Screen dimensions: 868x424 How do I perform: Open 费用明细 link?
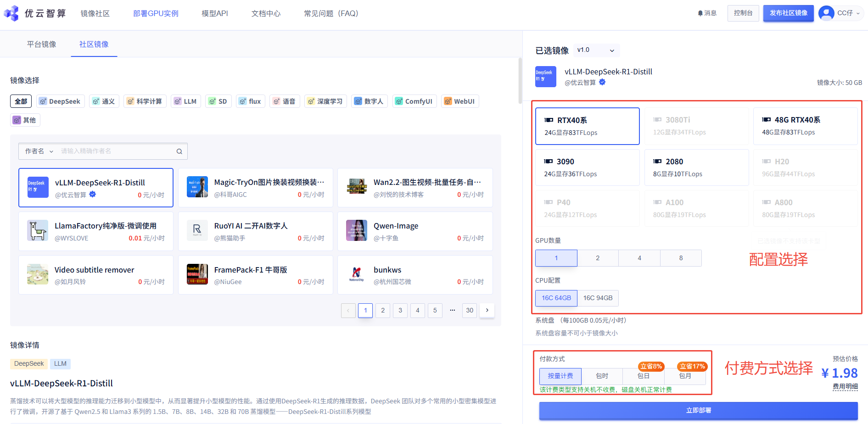(x=846, y=387)
